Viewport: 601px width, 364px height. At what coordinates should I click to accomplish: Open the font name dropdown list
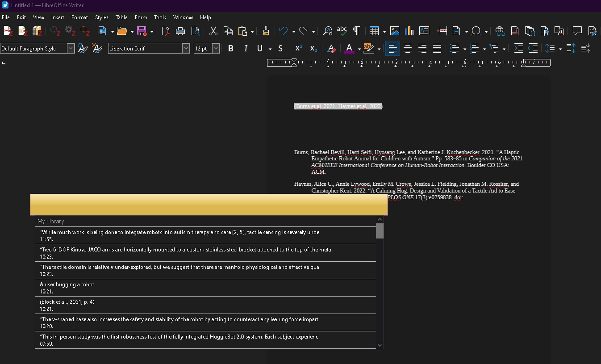186,48
